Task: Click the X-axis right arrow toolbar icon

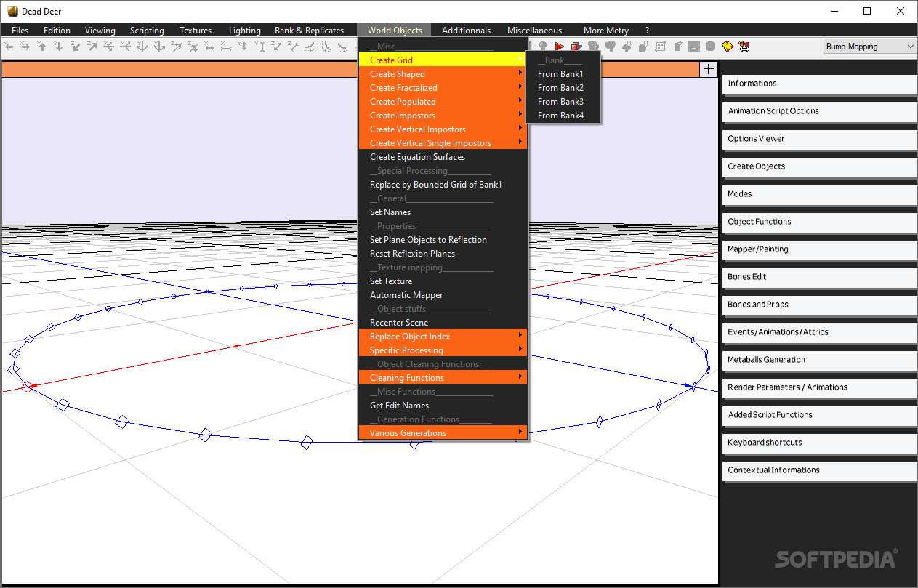Action: pos(25,46)
